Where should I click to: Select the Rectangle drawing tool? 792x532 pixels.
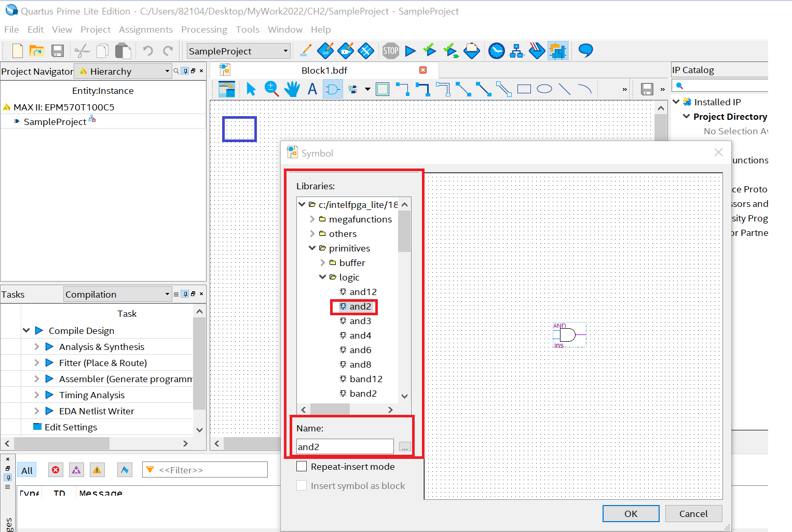524,89
